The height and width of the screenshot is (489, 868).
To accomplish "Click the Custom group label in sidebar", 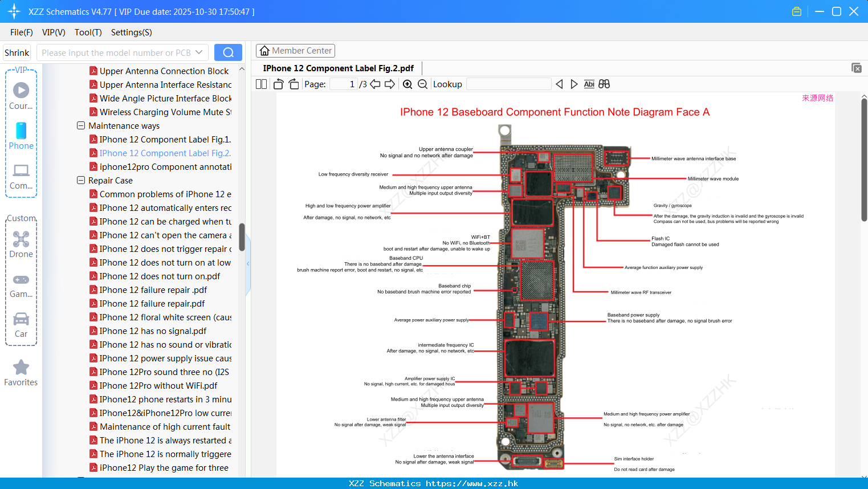I will point(21,218).
